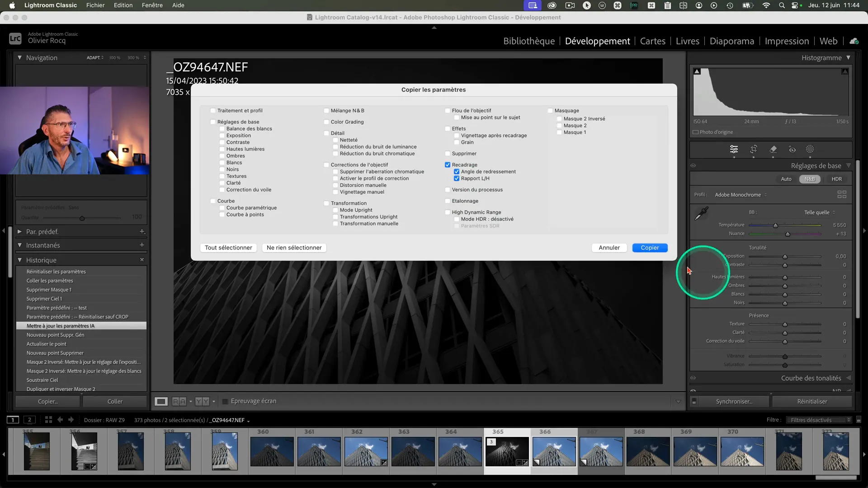This screenshot has height=488, width=868.
Task: Click the Lrc application logo
Action: point(15,38)
